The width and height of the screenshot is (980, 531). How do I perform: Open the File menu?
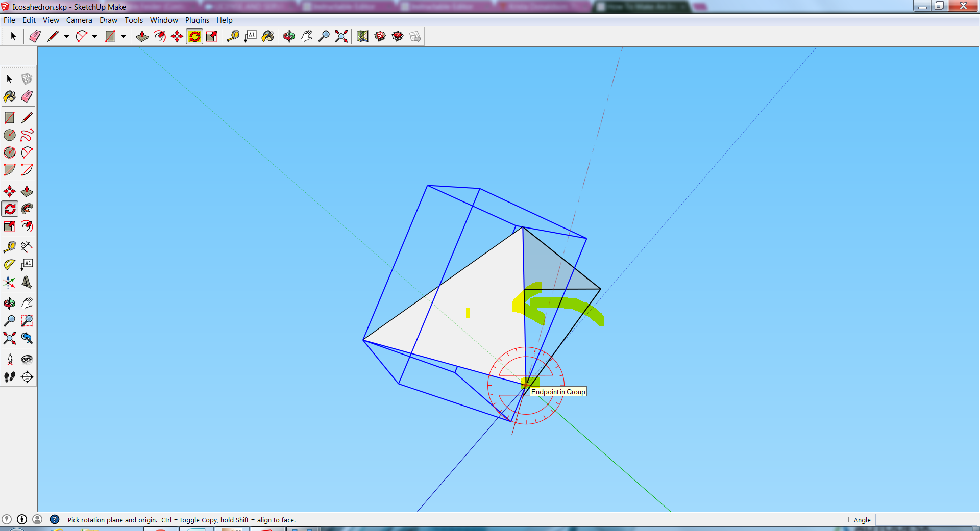tap(9, 20)
